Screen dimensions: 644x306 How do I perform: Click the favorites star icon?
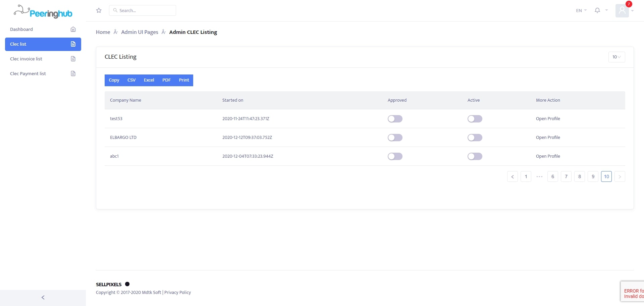[x=99, y=10]
